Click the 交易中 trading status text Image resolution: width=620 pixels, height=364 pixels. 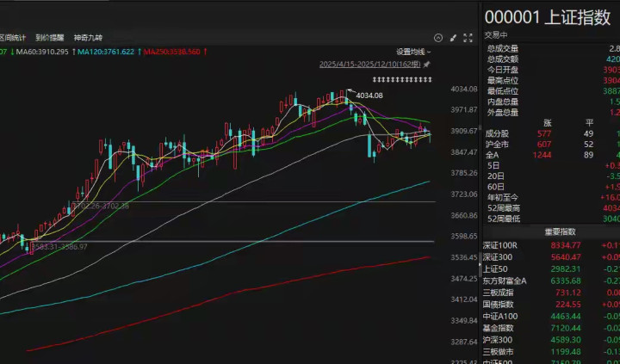coord(496,35)
